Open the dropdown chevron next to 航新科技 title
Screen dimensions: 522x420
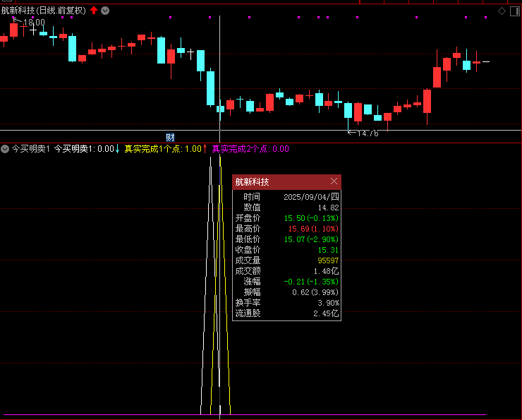(x=105, y=11)
